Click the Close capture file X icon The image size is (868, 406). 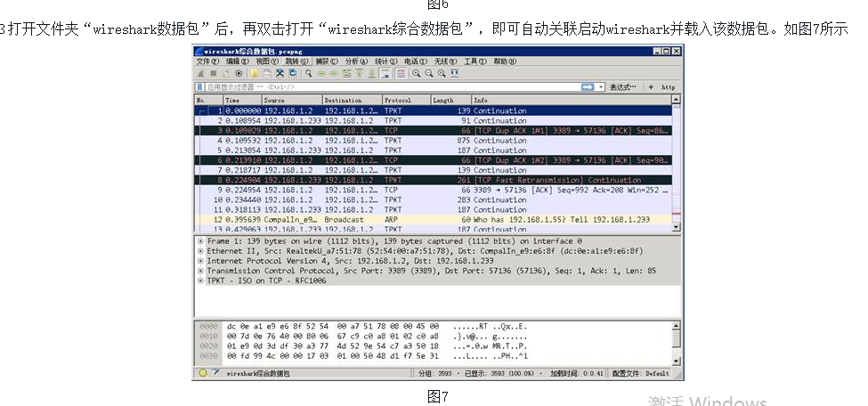(280, 73)
